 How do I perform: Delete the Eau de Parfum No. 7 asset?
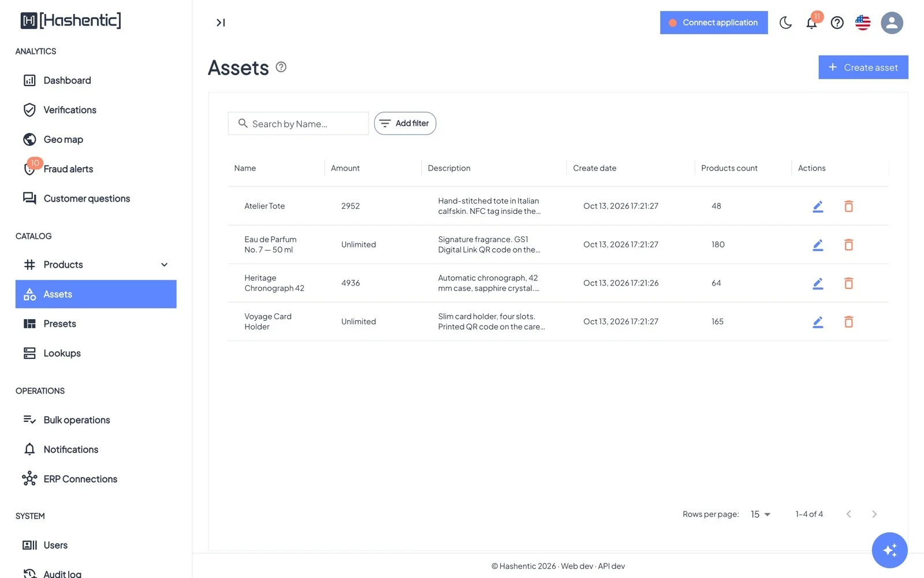[848, 245]
